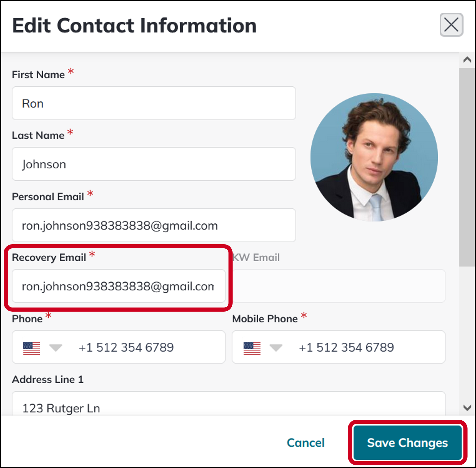Click Save Changes
Image resolution: width=476 pixels, height=468 pixels.
(407, 443)
